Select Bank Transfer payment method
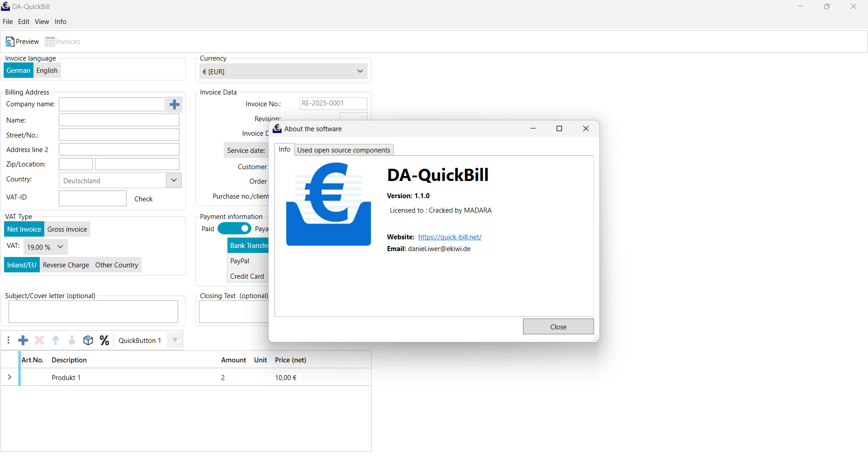 pos(248,246)
